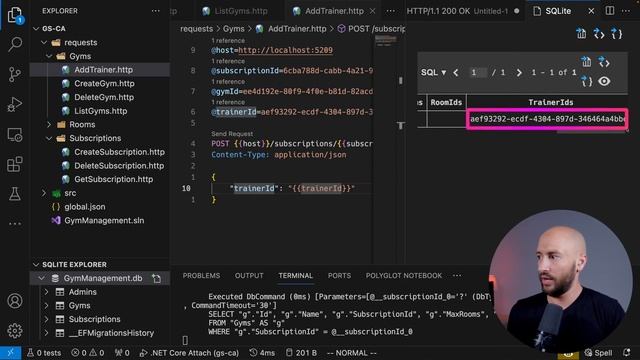Click the TrainerIds cell with aef93292 value
Image resolution: width=640 pixels, height=360 pixels.
[x=547, y=119]
